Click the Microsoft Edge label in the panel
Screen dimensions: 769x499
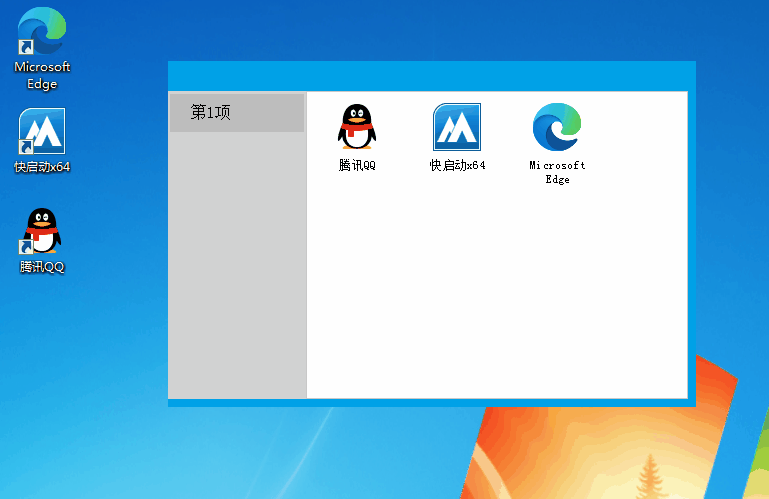click(x=557, y=172)
